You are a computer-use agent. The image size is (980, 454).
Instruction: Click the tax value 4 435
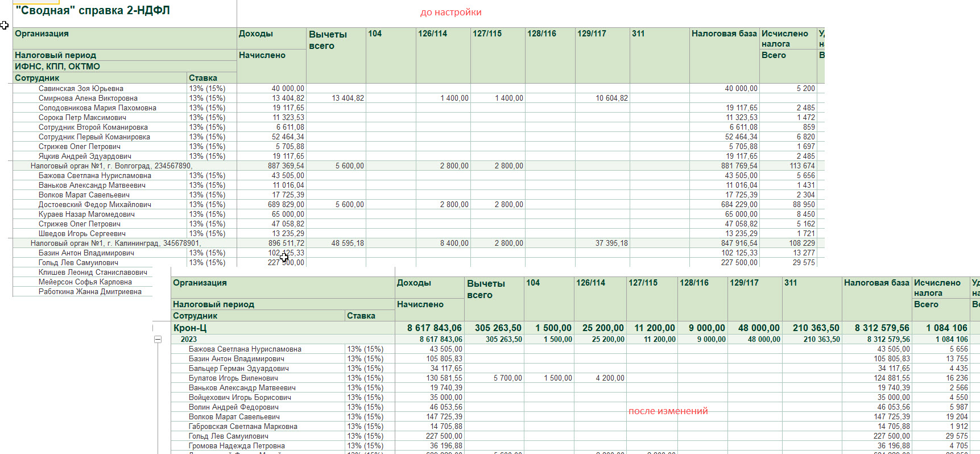[958, 368]
